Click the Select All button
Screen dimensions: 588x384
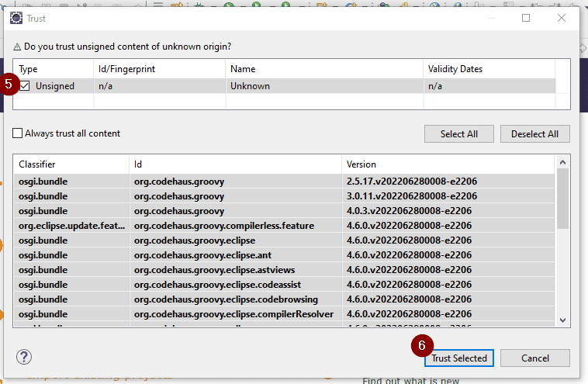pos(458,133)
